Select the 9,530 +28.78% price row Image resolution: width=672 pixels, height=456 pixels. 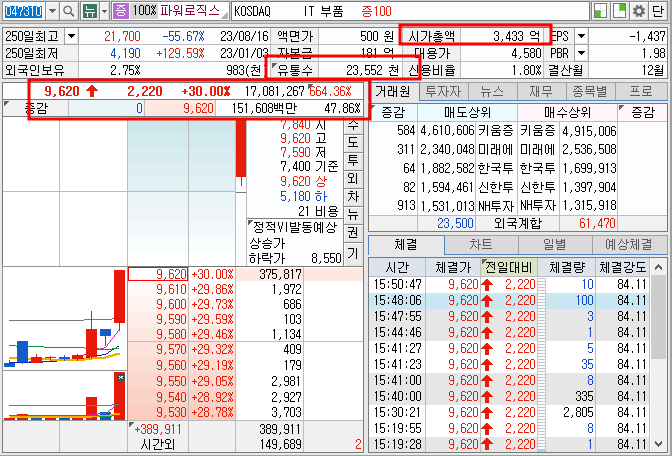[245, 412]
